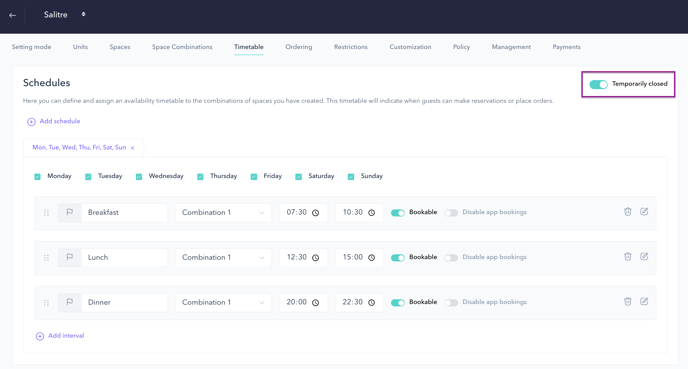Uncheck the Thursday checkbox
Screen dimensions: 688x369
pos(200,176)
